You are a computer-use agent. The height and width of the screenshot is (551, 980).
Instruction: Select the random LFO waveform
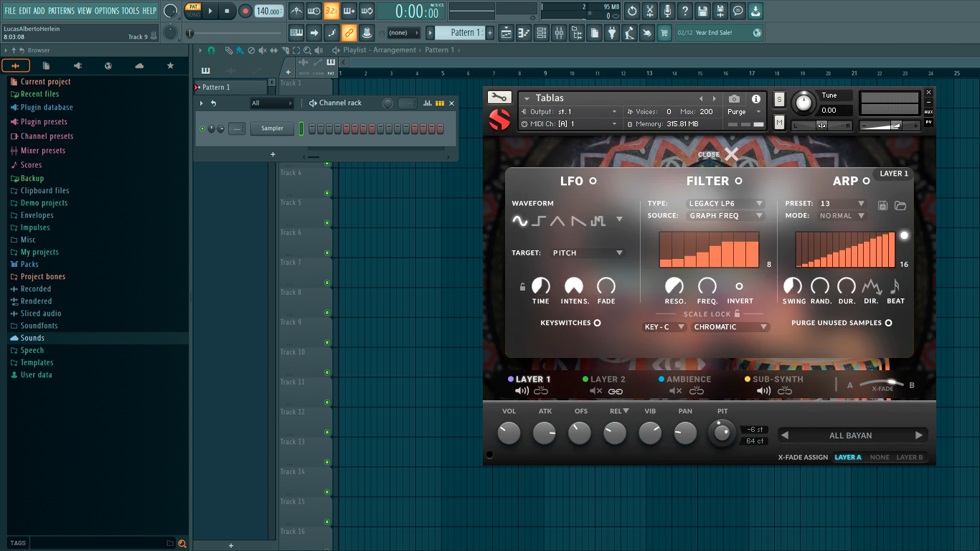pyautogui.click(x=598, y=221)
